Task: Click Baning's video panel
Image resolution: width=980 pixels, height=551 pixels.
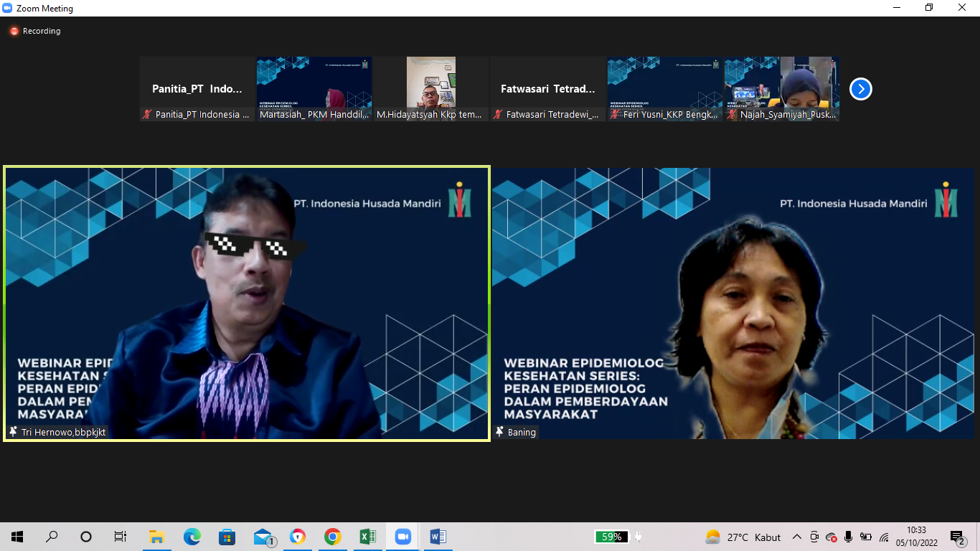Action: coord(733,303)
